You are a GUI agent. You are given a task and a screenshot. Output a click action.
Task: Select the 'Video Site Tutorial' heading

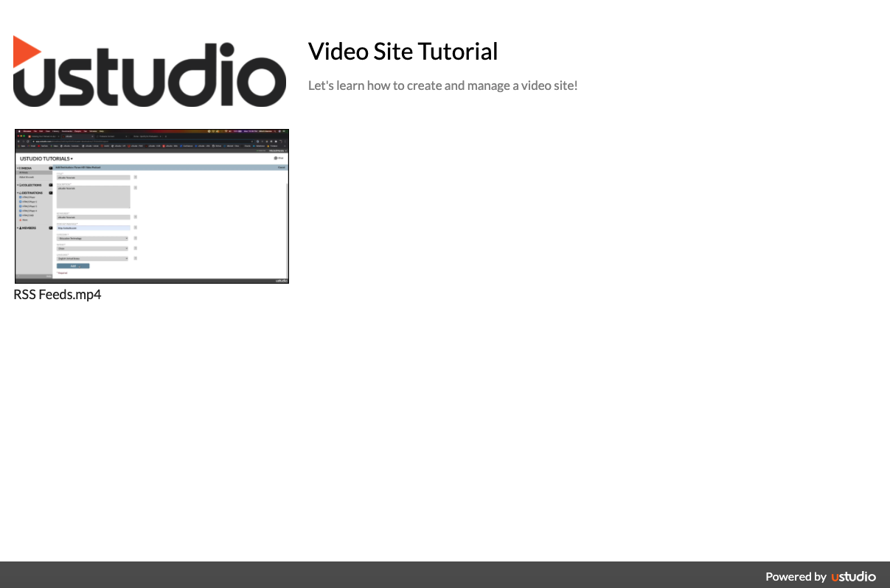[x=403, y=52]
